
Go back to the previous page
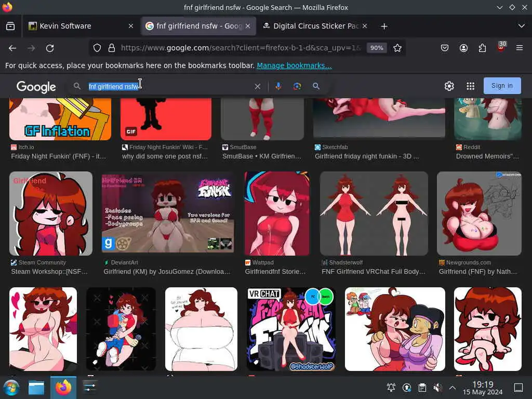tap(12, 48)
